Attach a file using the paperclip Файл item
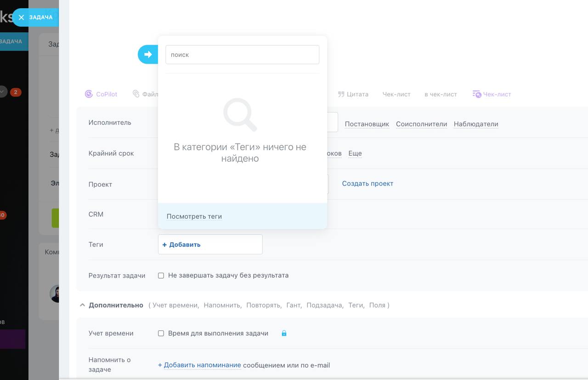Screen dimensions: 588x380 coord(146,94)
